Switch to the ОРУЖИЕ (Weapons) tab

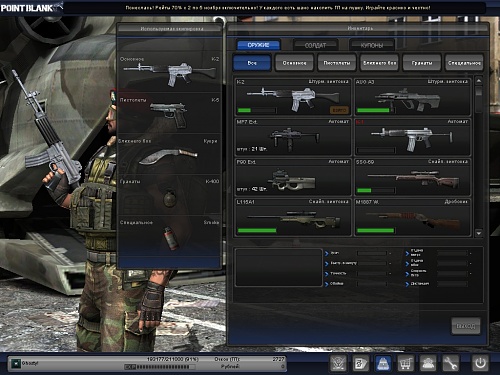click(258, 45)
